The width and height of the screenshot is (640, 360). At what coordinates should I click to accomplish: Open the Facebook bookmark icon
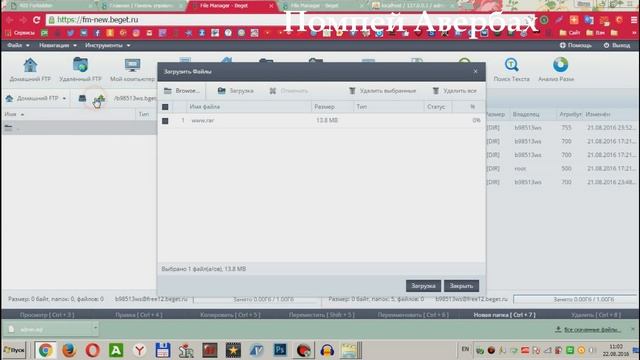(x=97, y=33)
